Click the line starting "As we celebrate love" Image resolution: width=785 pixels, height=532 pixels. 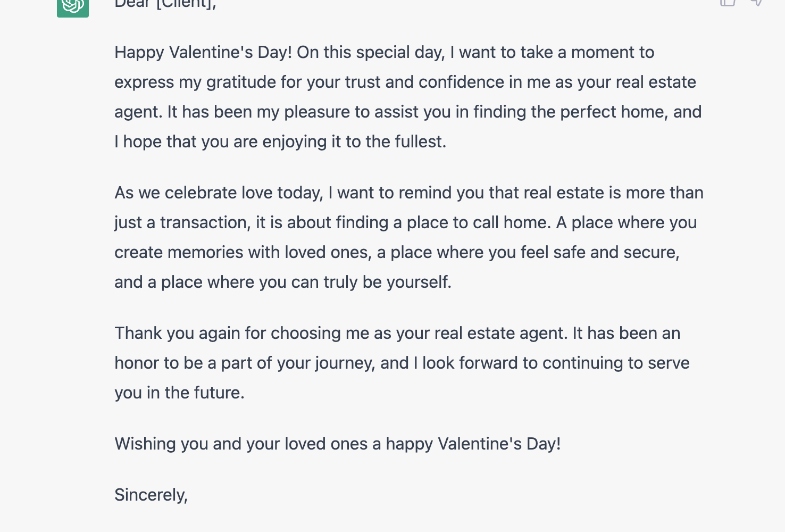point(408,193)
